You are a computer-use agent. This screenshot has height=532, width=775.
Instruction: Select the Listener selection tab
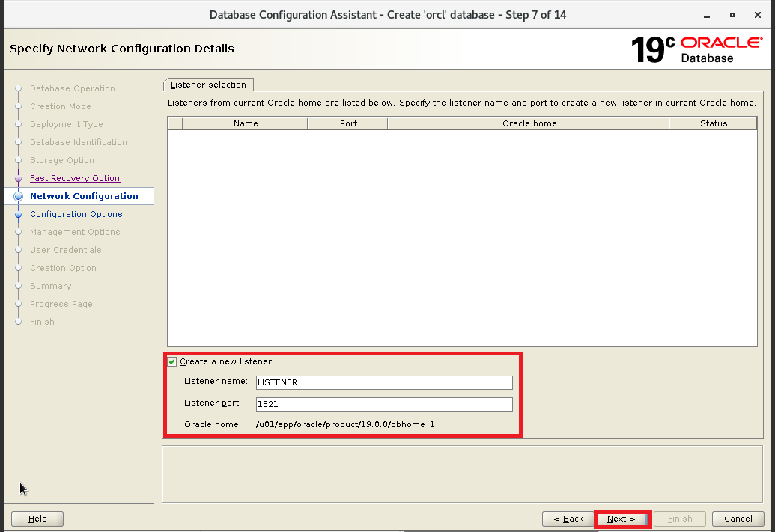(x=208, y=85)
